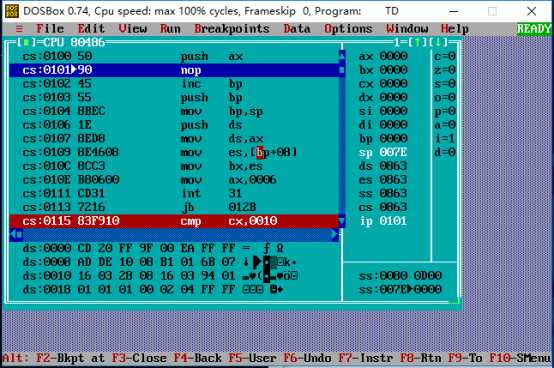Viewport: 554px width, 368px height.
Task: Select instruction cs:0113 jb 012B
Action: tap(174, 207)
